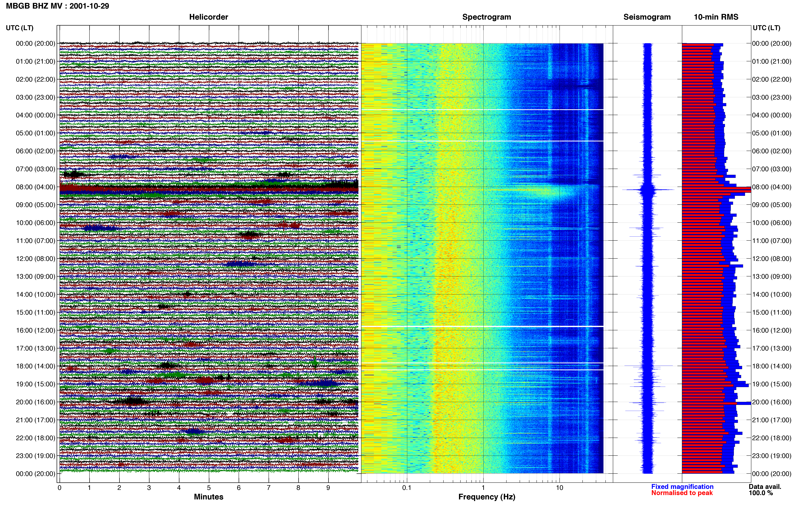Click the left 18:00 (14:00) time label
The height and width of the screenshot is (508, 812).
36,366
